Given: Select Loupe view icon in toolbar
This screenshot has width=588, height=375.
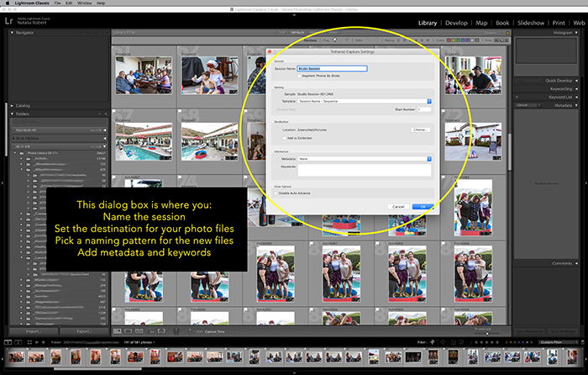Looking at the screenshot, I should point(129,331).
